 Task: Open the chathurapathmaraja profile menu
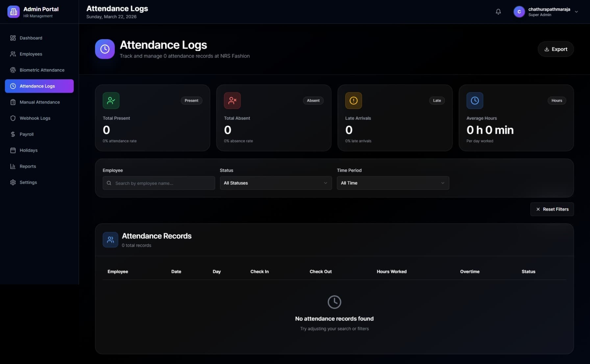click(547, 12)
